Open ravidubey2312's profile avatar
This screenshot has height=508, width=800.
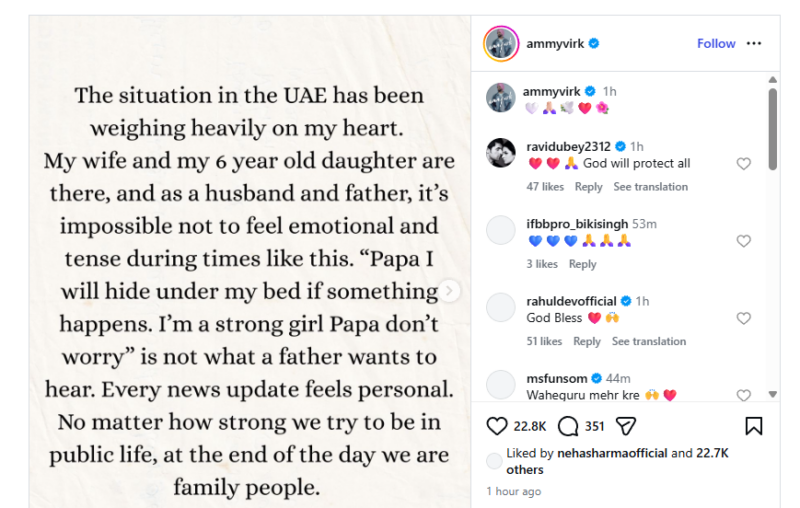(x=501, y=153)
